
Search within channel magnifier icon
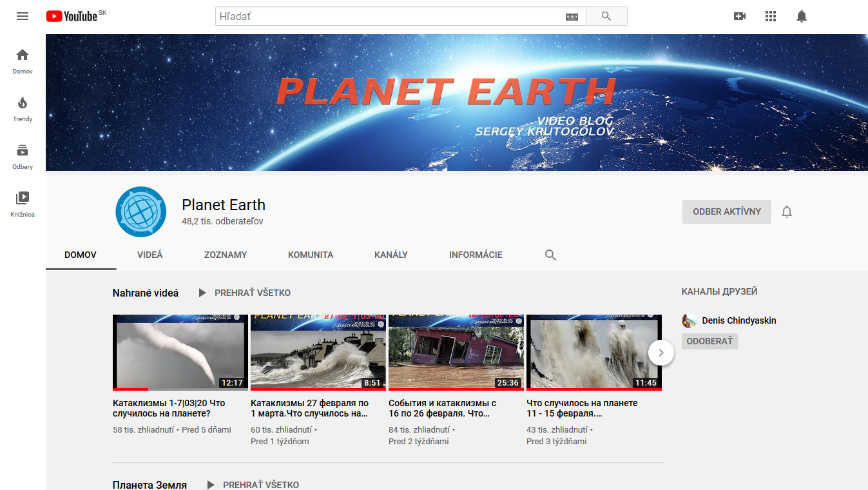[550, 255]
